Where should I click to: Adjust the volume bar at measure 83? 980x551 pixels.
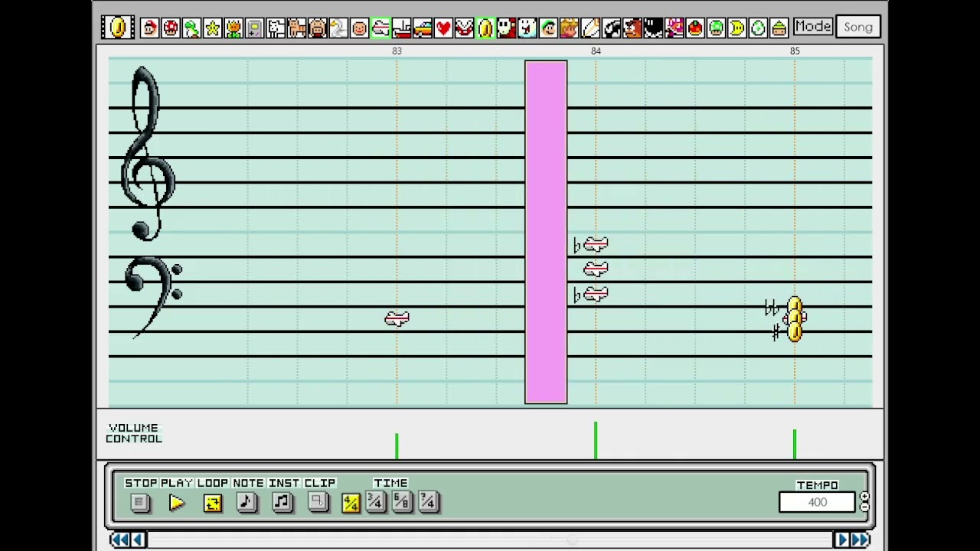397,446
